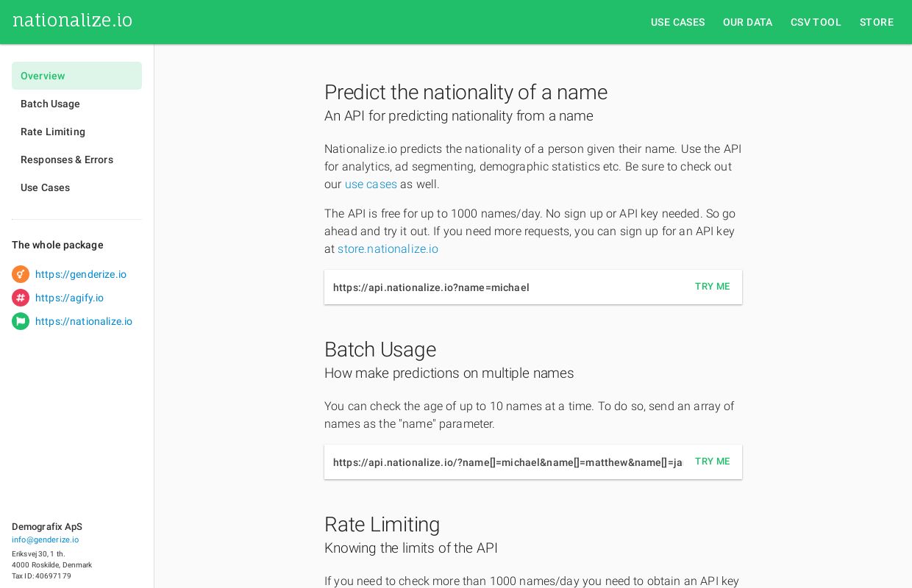Go to Our Data page
Screen dimensions: 912x588
748,22
